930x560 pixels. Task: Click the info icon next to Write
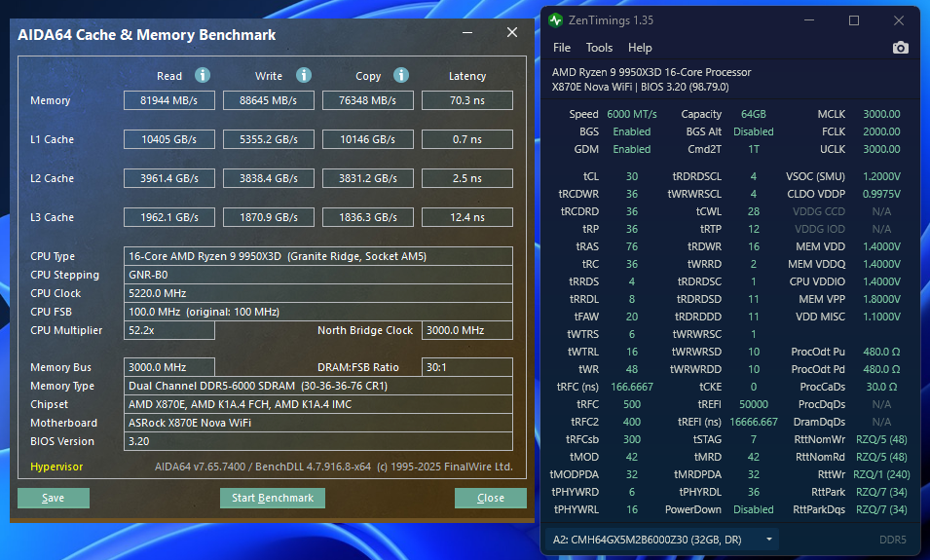(304, 75)
